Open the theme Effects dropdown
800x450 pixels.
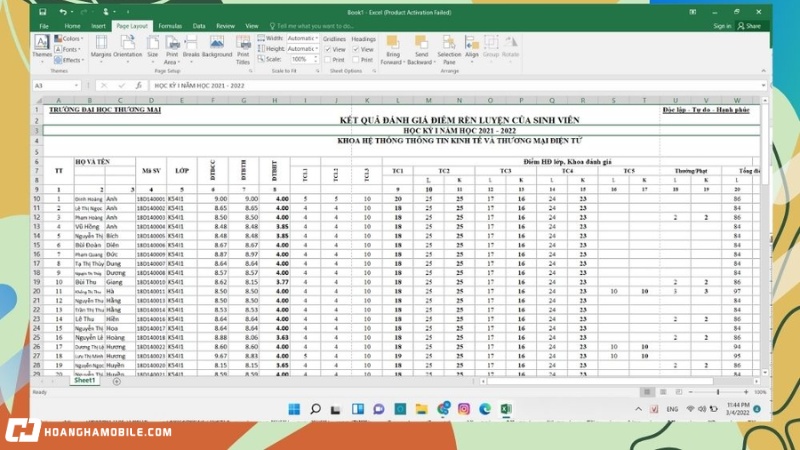pos(69,60)
